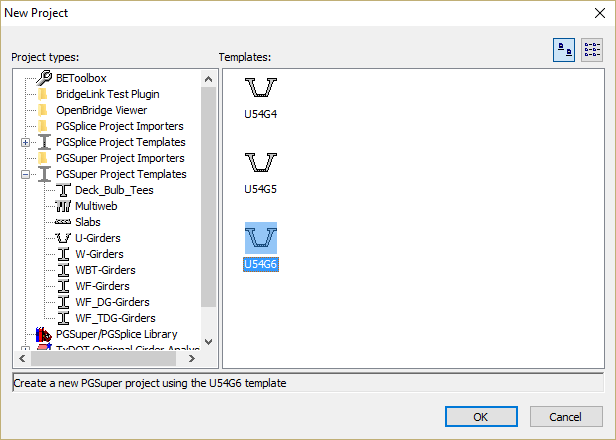Screen dimensions: 616x440
Task: Expand the TxDOT Optional Girder node
Action: point(26,349)
